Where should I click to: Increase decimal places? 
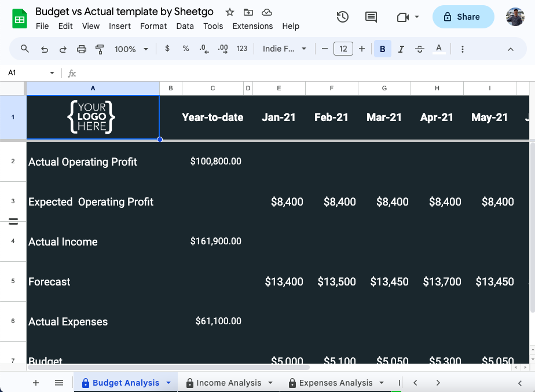pos(223,49)
